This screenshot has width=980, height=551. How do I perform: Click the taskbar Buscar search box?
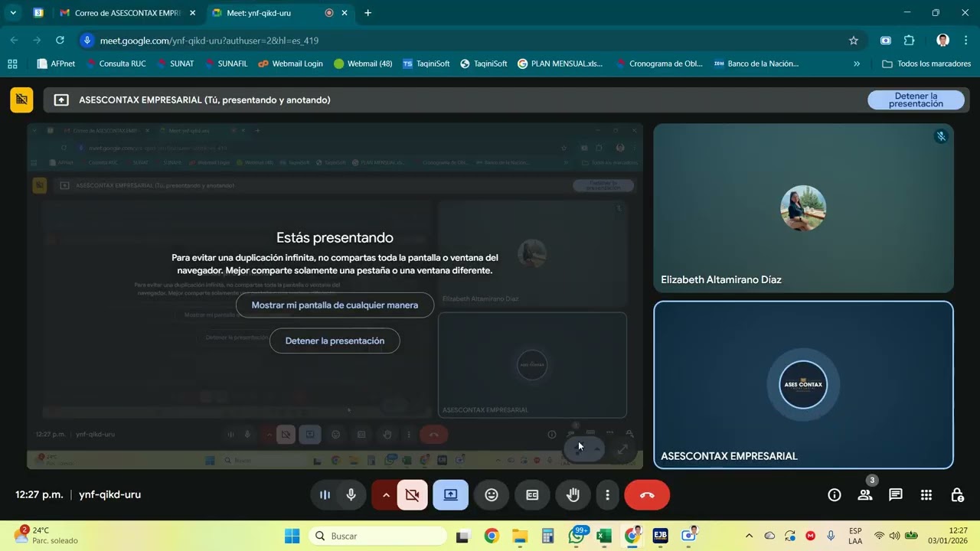click(x=379, y=536)
